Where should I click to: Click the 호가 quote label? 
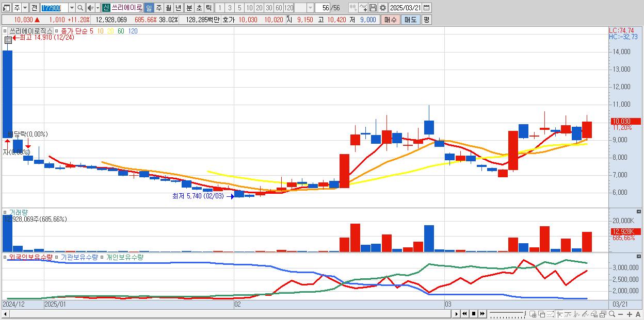229,20
